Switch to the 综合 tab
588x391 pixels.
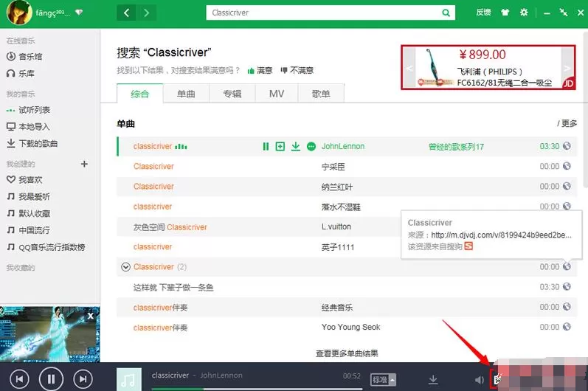click(x=140, y=94)
